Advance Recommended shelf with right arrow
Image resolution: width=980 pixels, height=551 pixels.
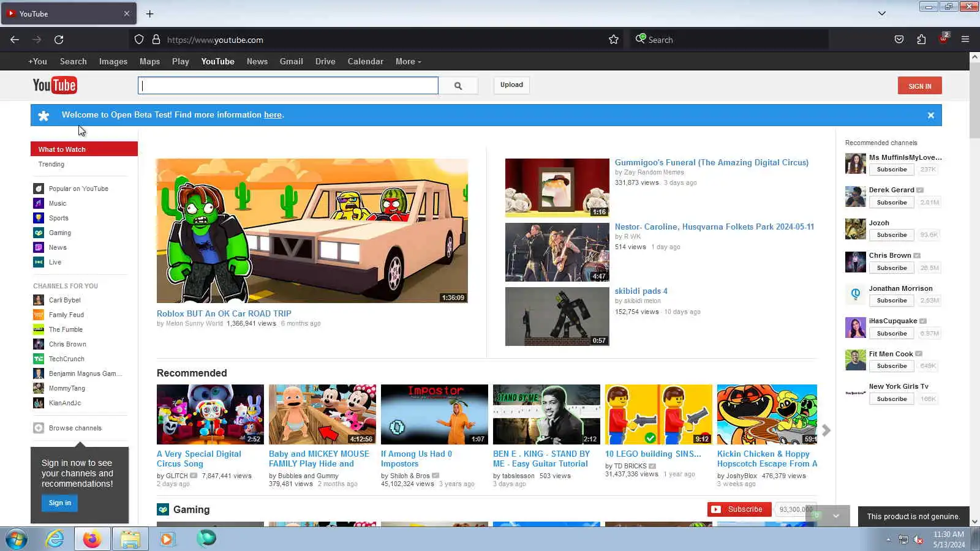click(826, 430)
